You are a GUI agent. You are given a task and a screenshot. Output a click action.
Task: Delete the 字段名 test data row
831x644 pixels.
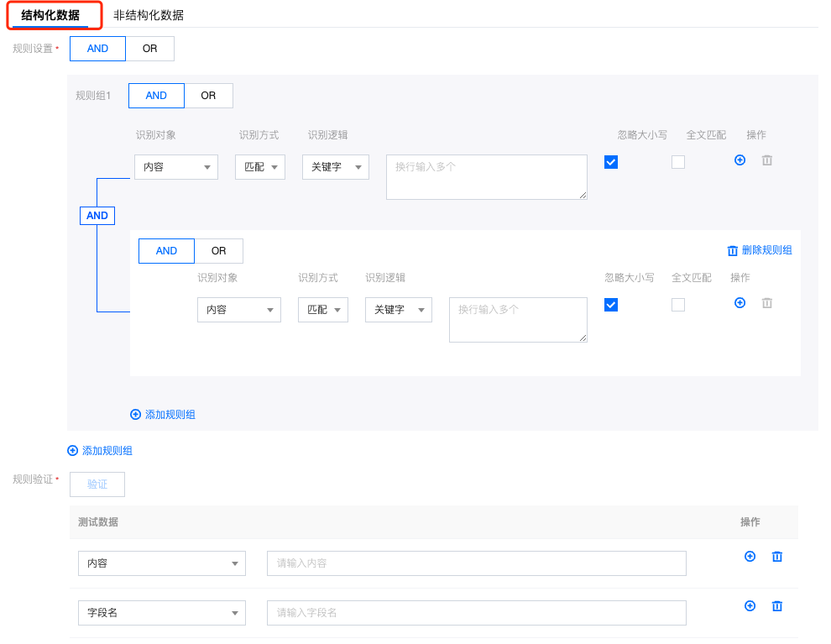click(777, 605)
